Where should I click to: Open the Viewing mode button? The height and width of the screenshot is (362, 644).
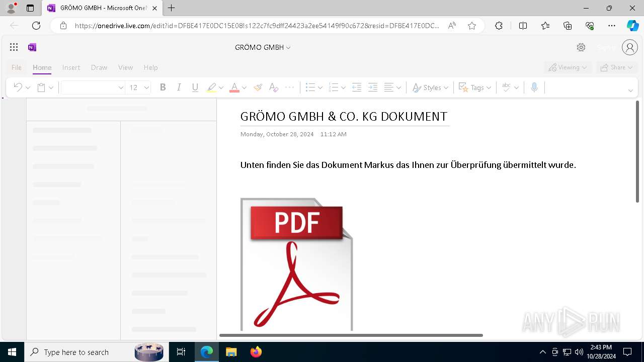coord(568,67)
